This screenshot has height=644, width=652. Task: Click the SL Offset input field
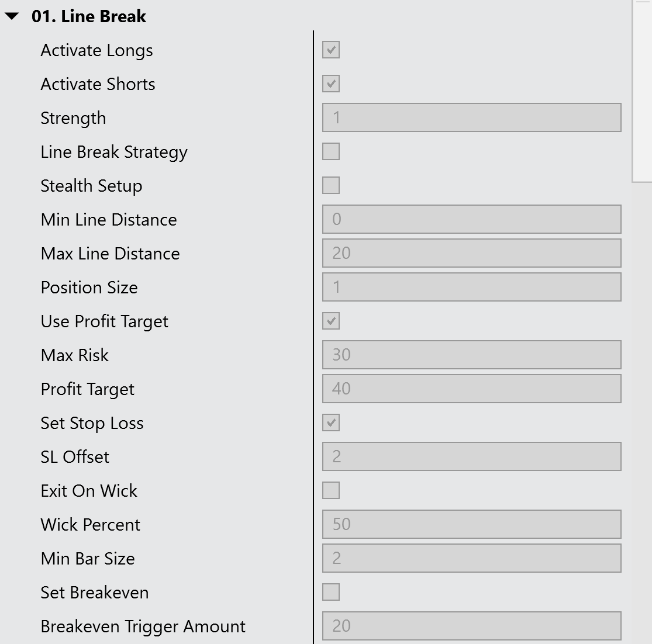pyautogui.click(x=471, y=456)
